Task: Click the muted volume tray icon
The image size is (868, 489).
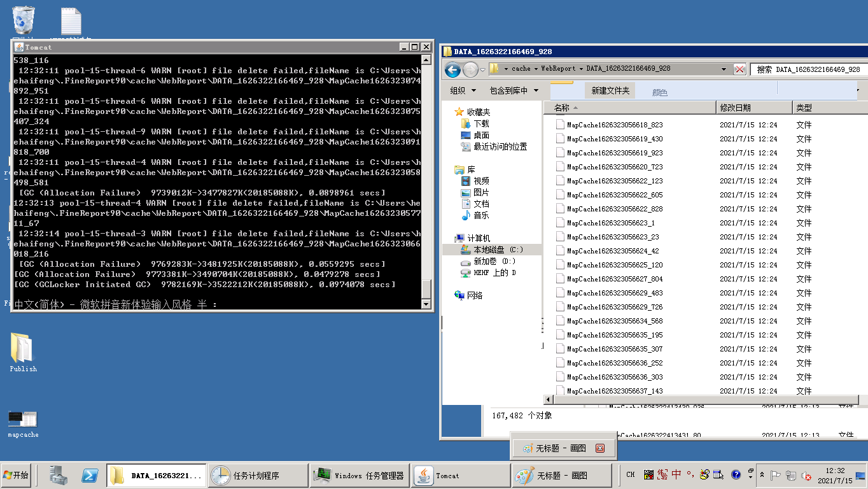Action: coord(806,475)
